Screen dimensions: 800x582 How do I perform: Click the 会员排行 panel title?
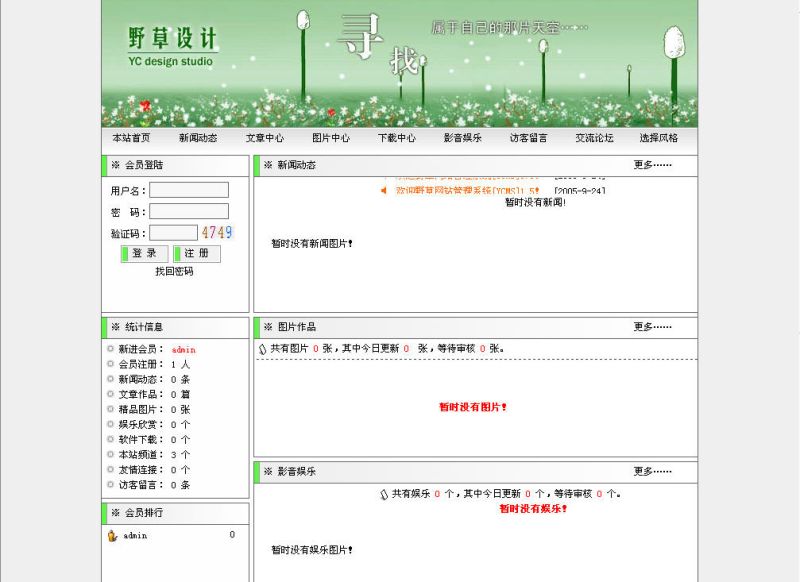click(x=144, y=513)
